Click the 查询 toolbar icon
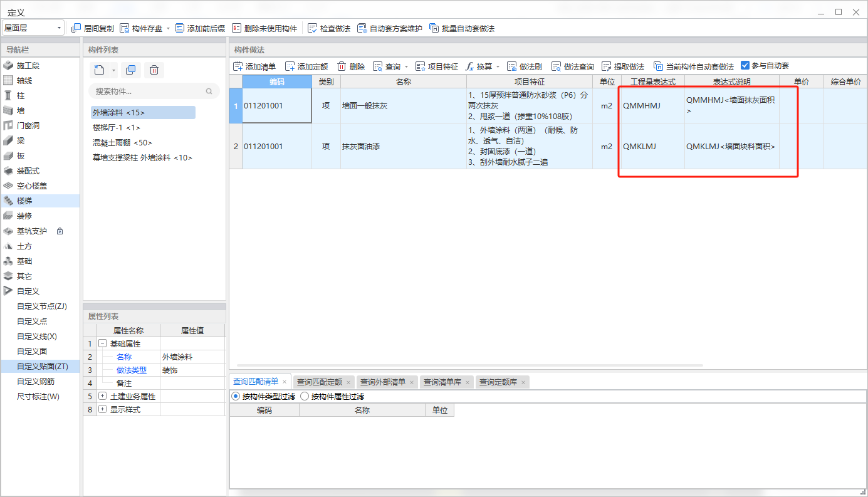The width and height of the screenshot is (868, 497). point(377,66)
